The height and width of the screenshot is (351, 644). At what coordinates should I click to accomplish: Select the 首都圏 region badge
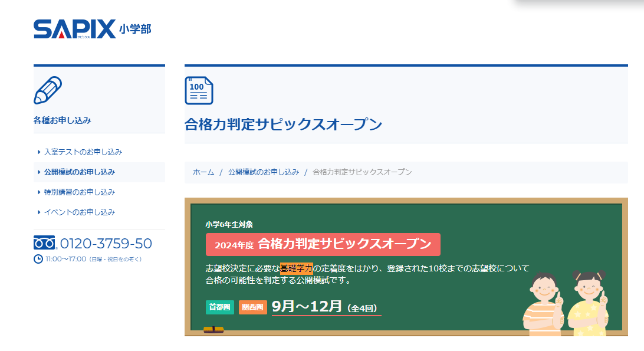click(x=219, y=307)
